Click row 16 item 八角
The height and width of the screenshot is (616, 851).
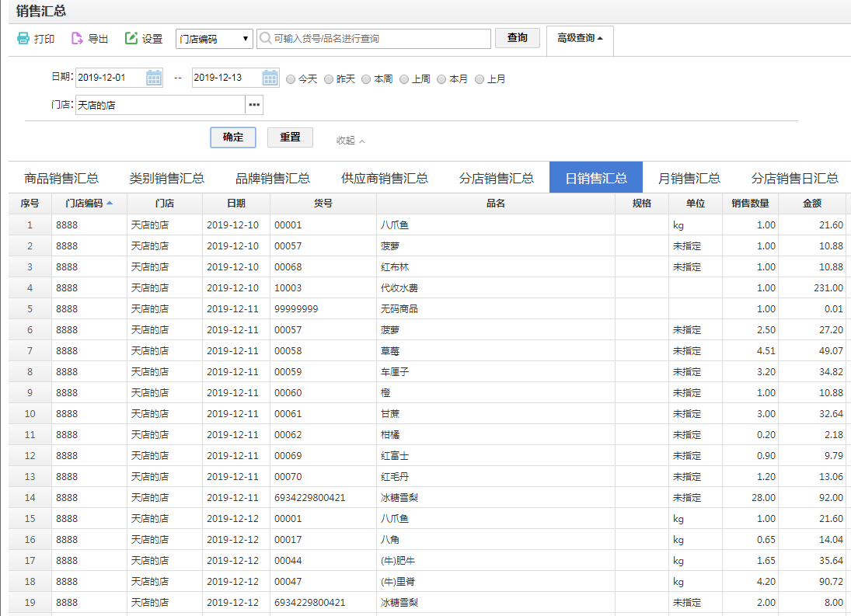point(389,540)
